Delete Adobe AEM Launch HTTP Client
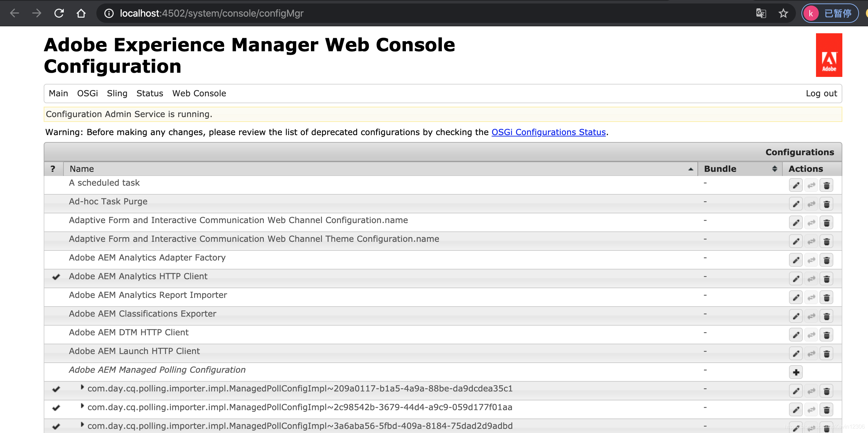The height and width of the screenshot is (433, 868). pyautogui.click(x=826, y=354)
